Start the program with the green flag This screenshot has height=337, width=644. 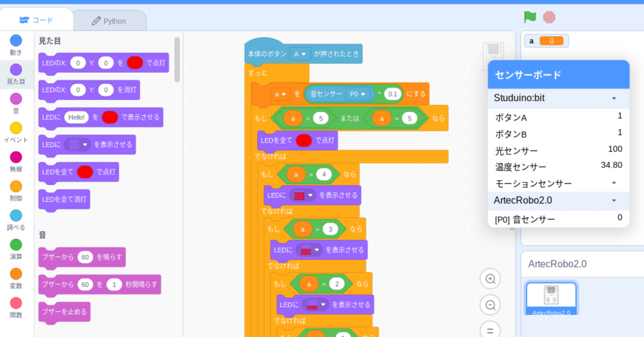point(529,17)
